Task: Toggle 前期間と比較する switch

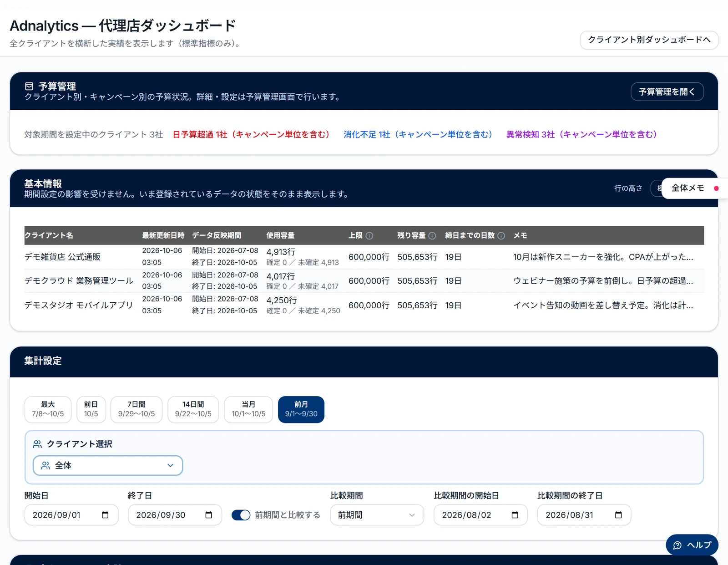Action: (x=241, y=515)
